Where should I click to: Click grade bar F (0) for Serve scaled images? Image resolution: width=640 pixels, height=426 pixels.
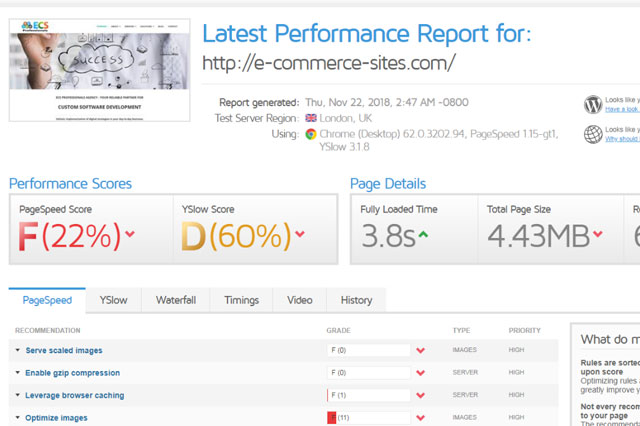tap(369, 350)
